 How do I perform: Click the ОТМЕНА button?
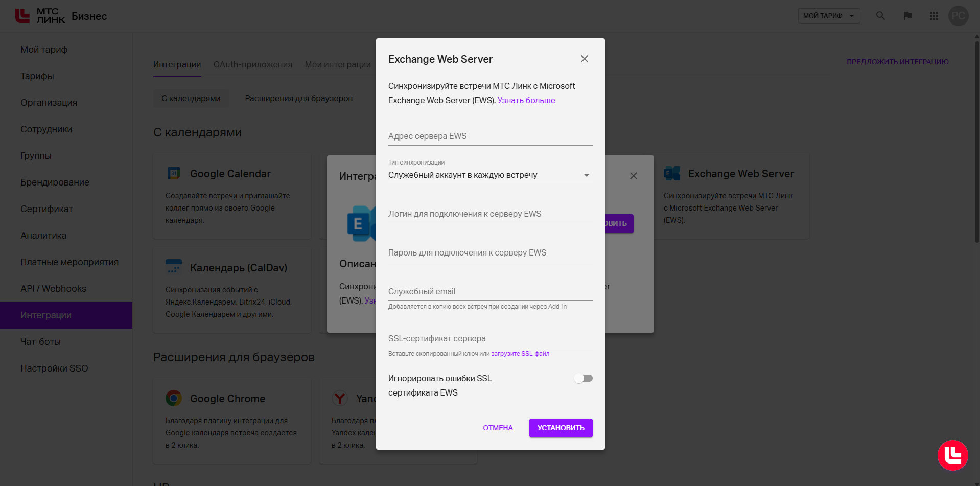pos(498,428)
